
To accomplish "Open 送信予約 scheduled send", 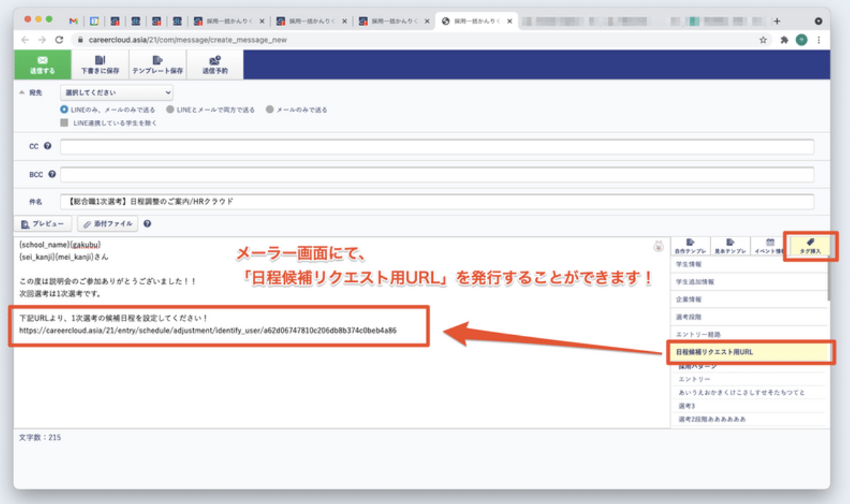I will [215, 64].
